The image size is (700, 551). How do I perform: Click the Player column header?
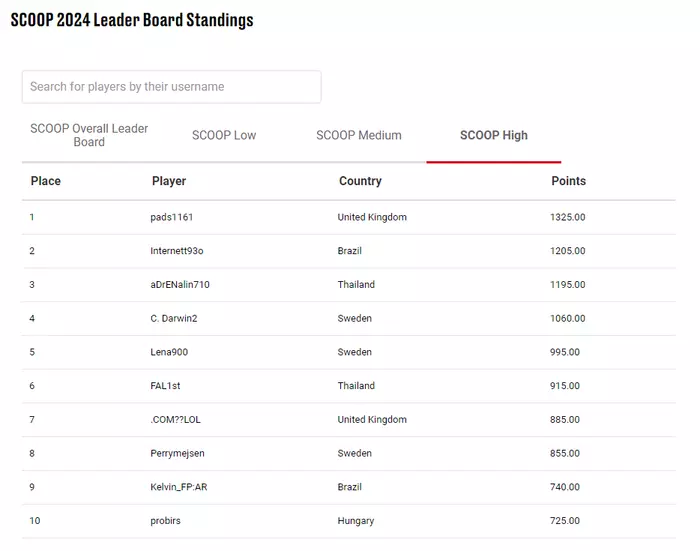[169, 181]
